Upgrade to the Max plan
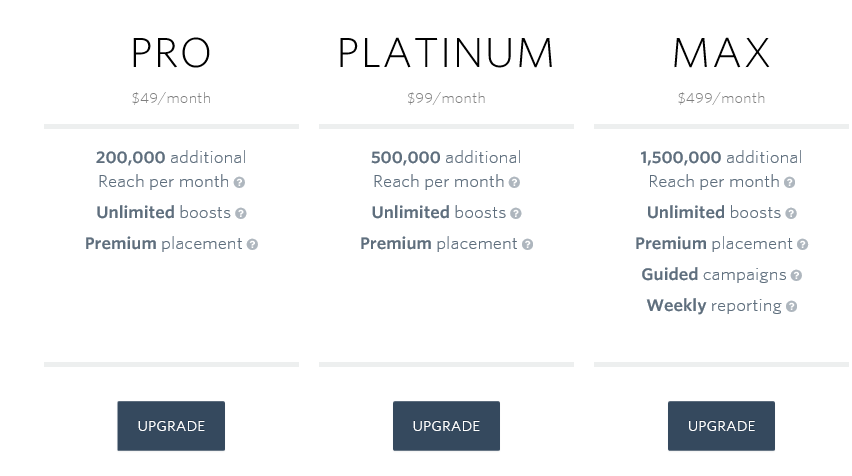The image size is (852, 476). [721, 426]
